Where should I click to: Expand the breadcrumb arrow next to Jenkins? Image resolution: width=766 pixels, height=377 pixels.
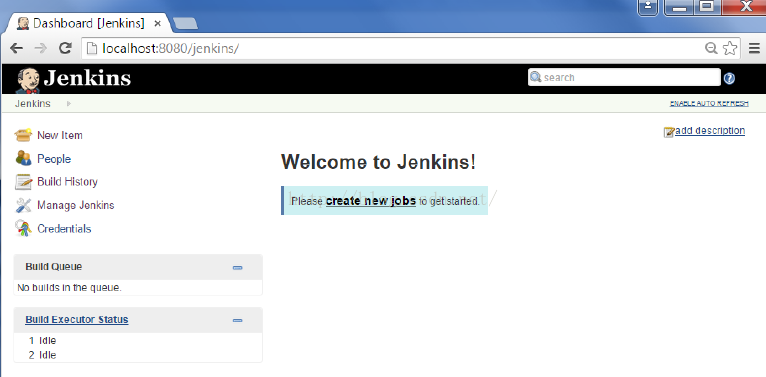click(x=69, y=104)
